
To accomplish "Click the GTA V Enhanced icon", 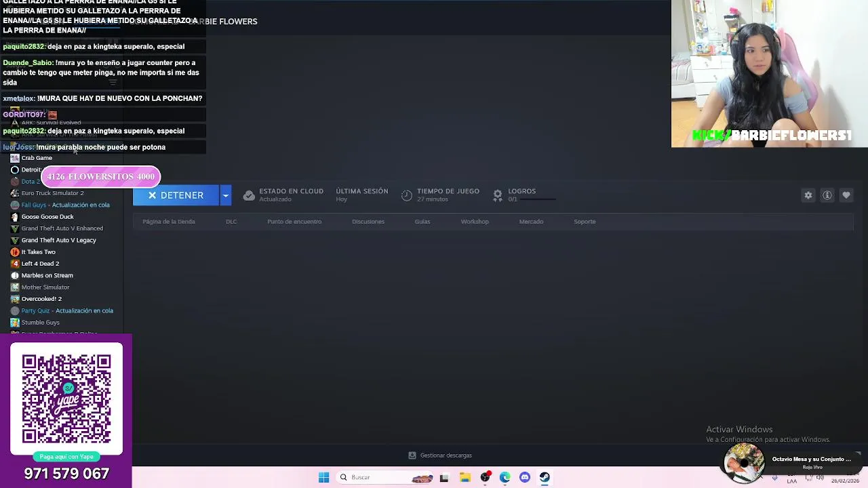I will click(x=15, y=228).
